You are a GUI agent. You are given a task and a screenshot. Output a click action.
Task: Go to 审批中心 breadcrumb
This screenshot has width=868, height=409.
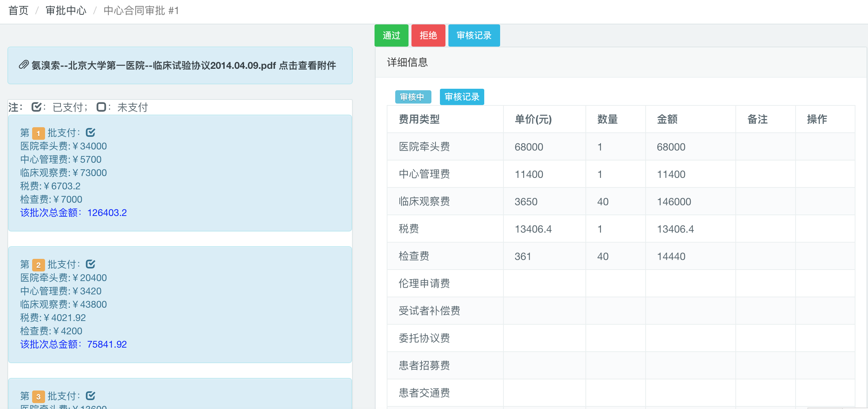[x=66, y=10]
